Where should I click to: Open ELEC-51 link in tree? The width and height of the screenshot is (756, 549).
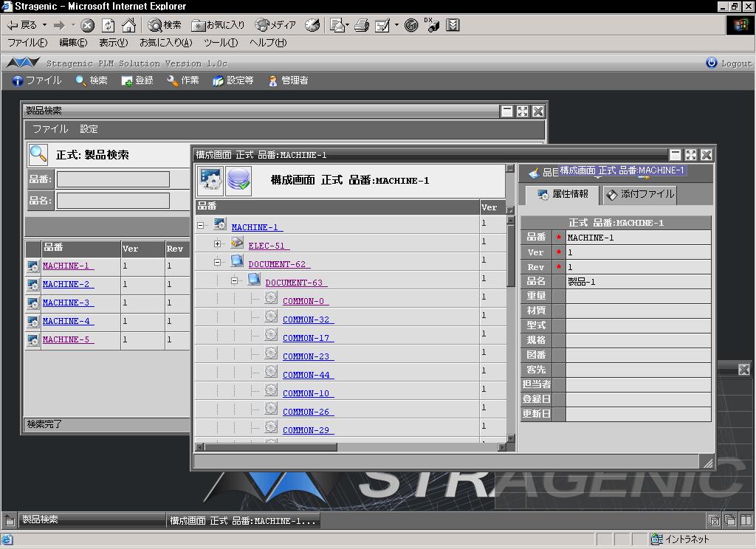(x=269, y=246)
